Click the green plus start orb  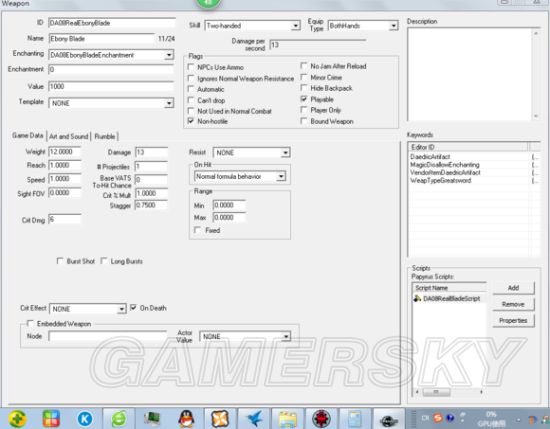(x=17, y=418)
